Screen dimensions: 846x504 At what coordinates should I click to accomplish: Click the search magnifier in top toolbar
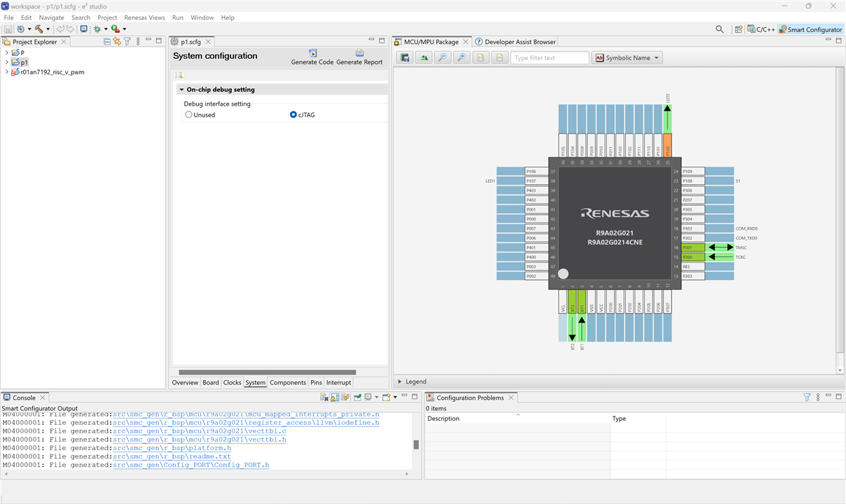[x=719, y=29]
